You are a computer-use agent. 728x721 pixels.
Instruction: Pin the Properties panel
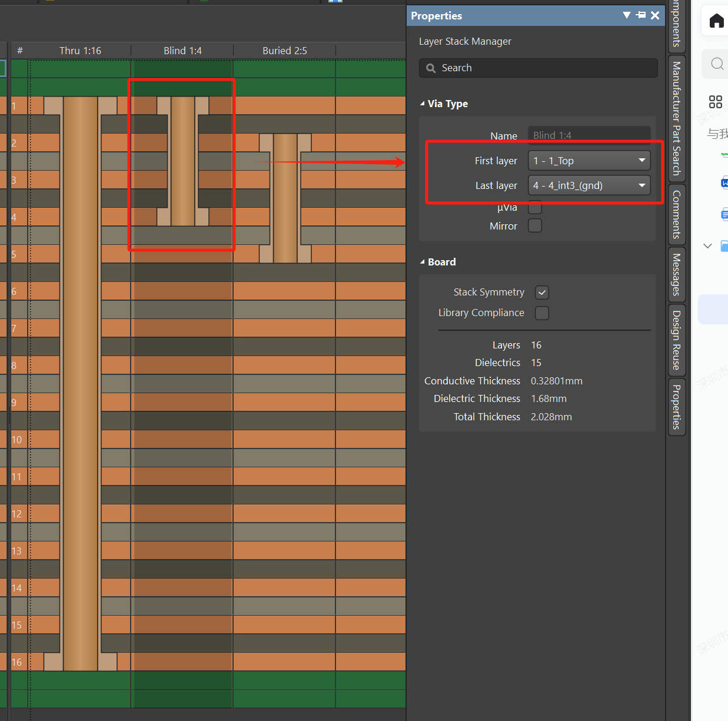pyautogui.click(x=641, y=15)
